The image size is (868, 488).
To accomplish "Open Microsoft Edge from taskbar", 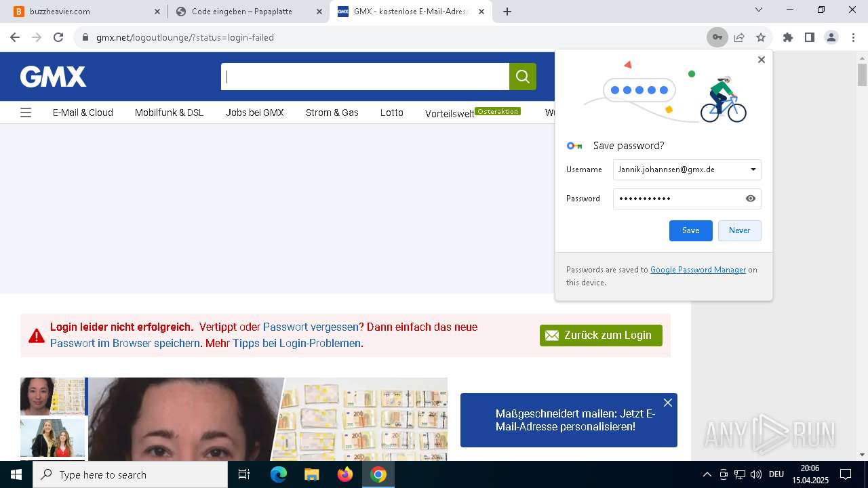I will pos(279,474).
